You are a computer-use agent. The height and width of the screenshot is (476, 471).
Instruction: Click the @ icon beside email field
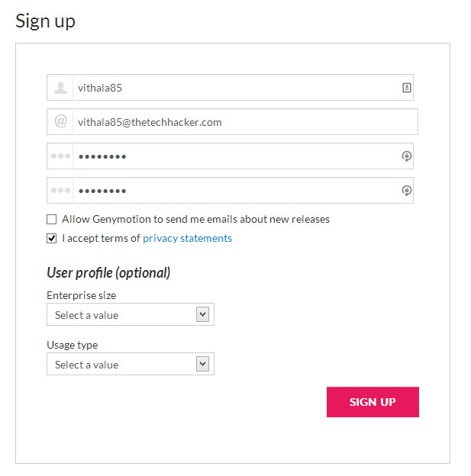61,121
